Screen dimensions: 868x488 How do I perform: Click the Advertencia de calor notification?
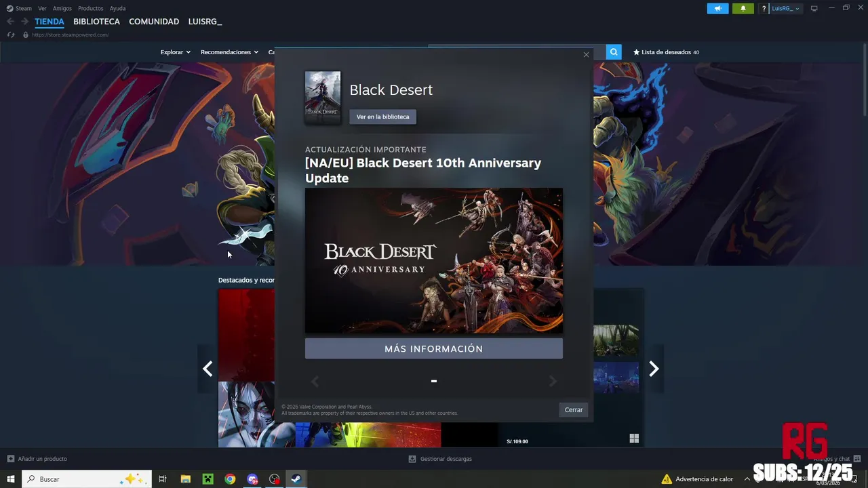697,479
